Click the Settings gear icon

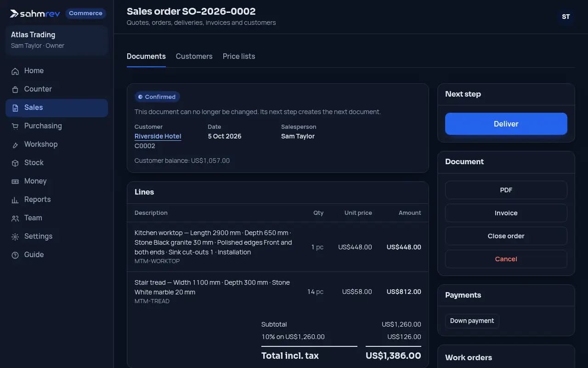click(15, 236)
